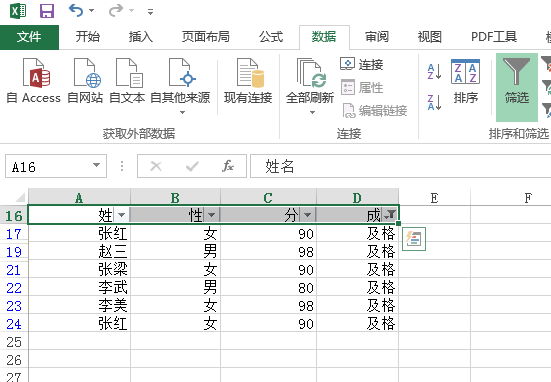Select column D header
551x382 pixels.
pyautogui.click(x=357, y=198)
